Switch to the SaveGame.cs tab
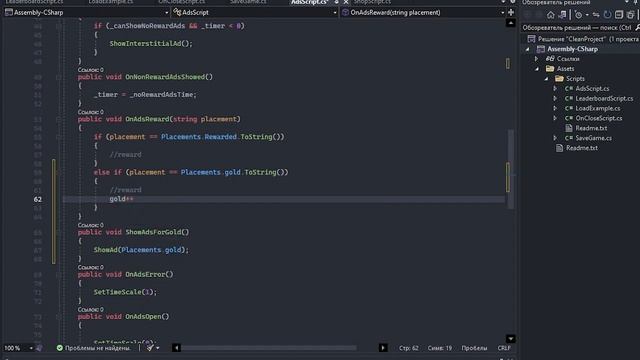Viewport: 640px width, 360px height. coord(248,2)
